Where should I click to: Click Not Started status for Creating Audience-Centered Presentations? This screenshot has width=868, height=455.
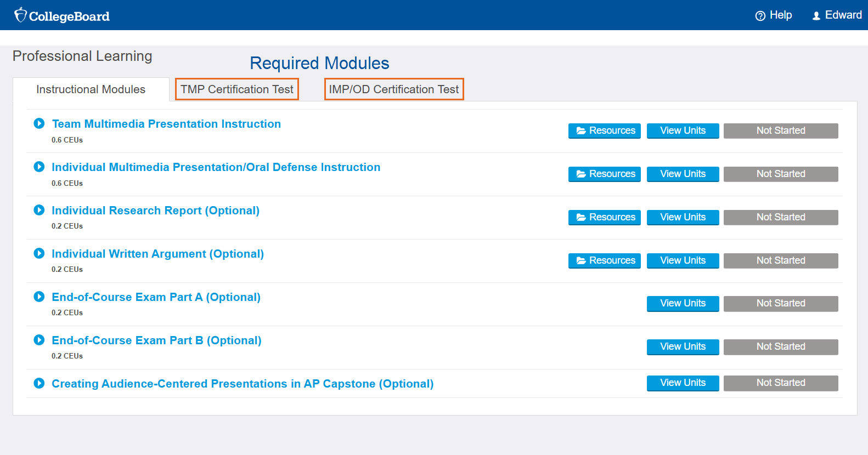[x=780, y=383]
